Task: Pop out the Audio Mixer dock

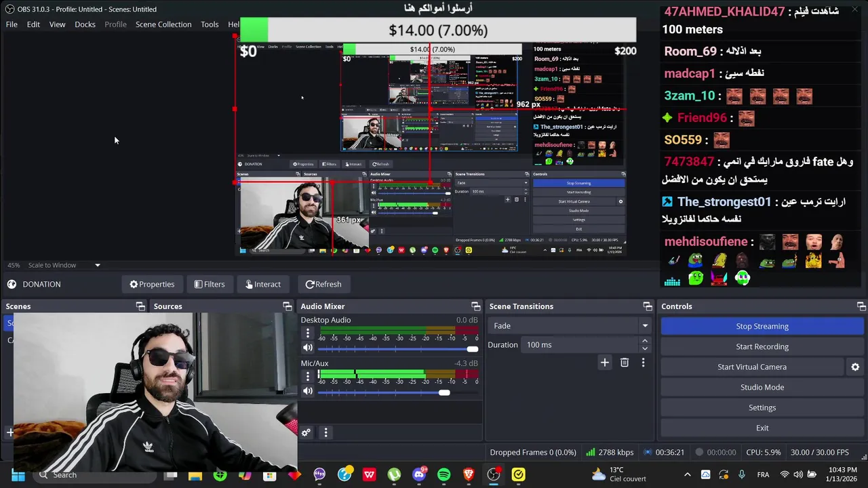Action: pos(476,306)
